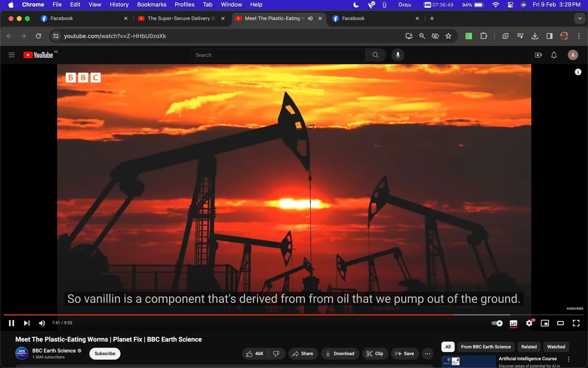The width and height of the screenshot is (588, 368).
Task: Skip to the next video
Action: click(x=26, y=323)
